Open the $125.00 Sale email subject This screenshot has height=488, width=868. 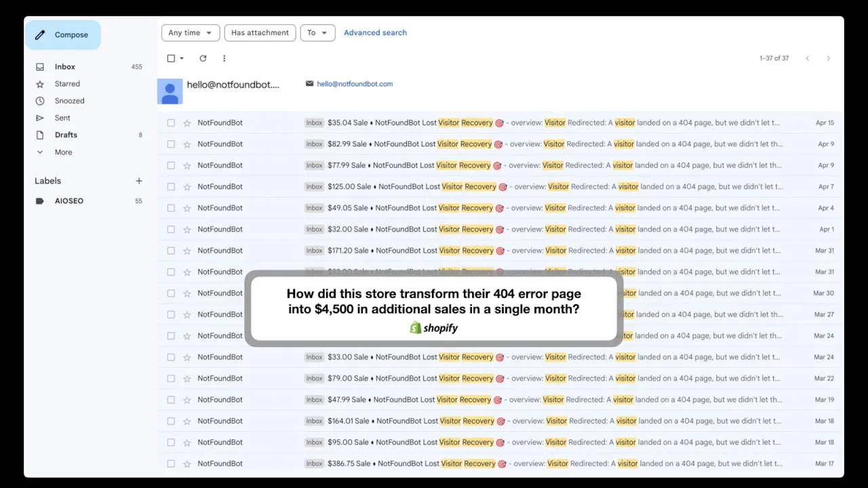[x=418, y=187]
